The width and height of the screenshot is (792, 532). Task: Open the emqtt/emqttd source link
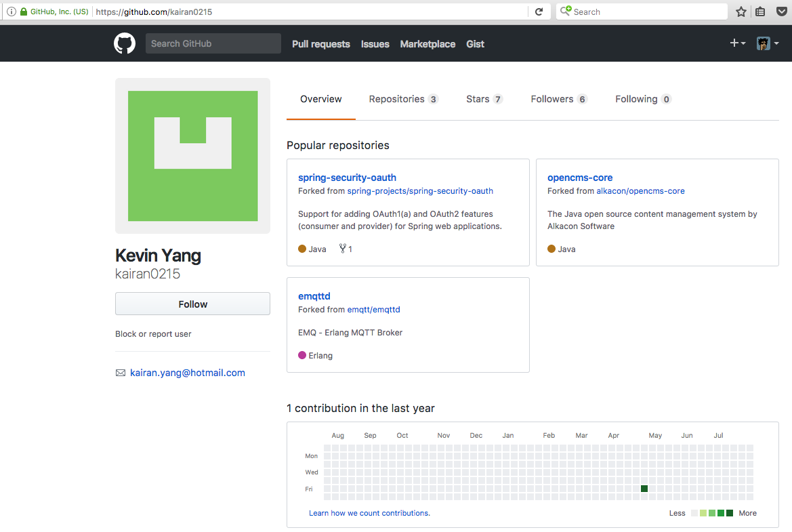373,309
